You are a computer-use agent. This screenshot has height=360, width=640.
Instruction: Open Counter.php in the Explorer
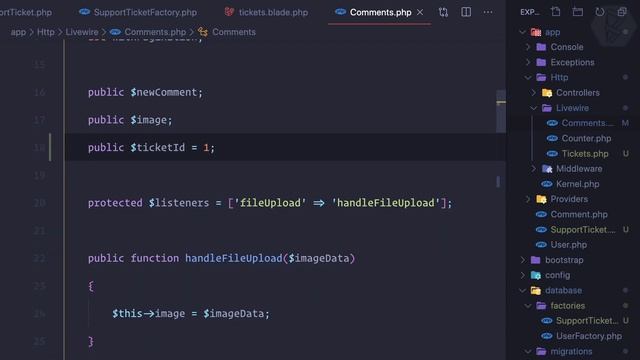tap(586, 138)
